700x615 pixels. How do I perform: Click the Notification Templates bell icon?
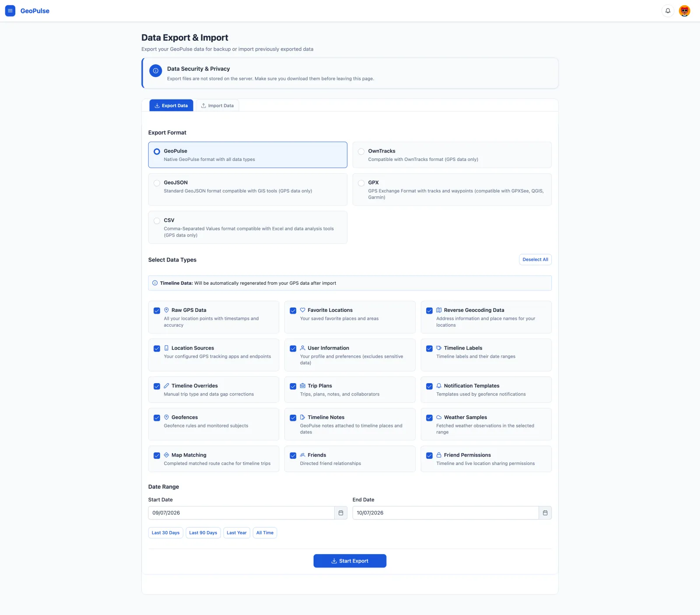point(439,386)
